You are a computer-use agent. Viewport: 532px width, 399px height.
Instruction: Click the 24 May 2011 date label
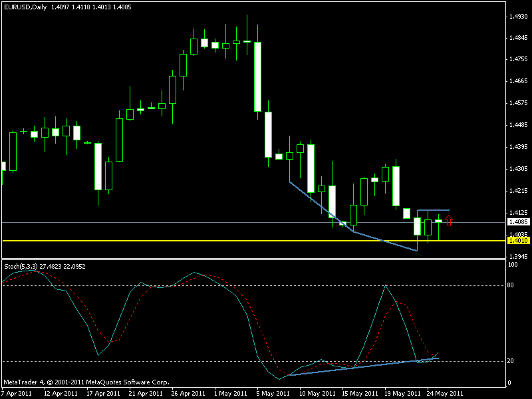click(x=445, y=394)
